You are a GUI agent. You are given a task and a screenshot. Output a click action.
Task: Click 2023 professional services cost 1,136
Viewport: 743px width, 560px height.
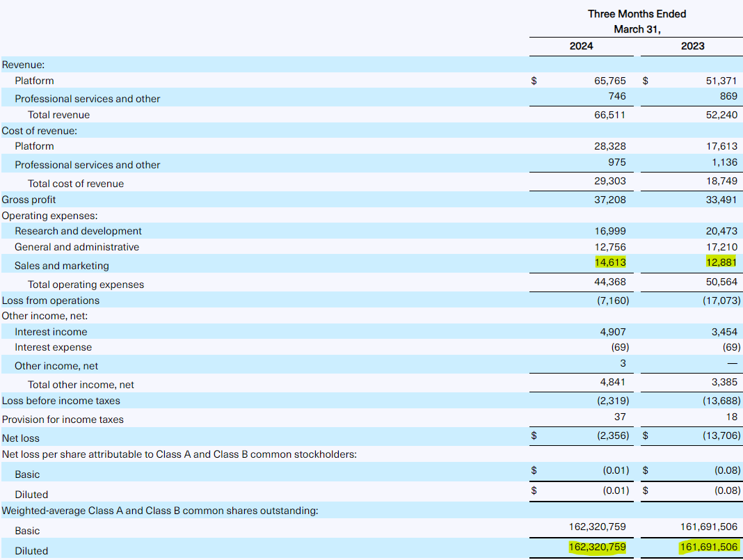tap(724, 162)
